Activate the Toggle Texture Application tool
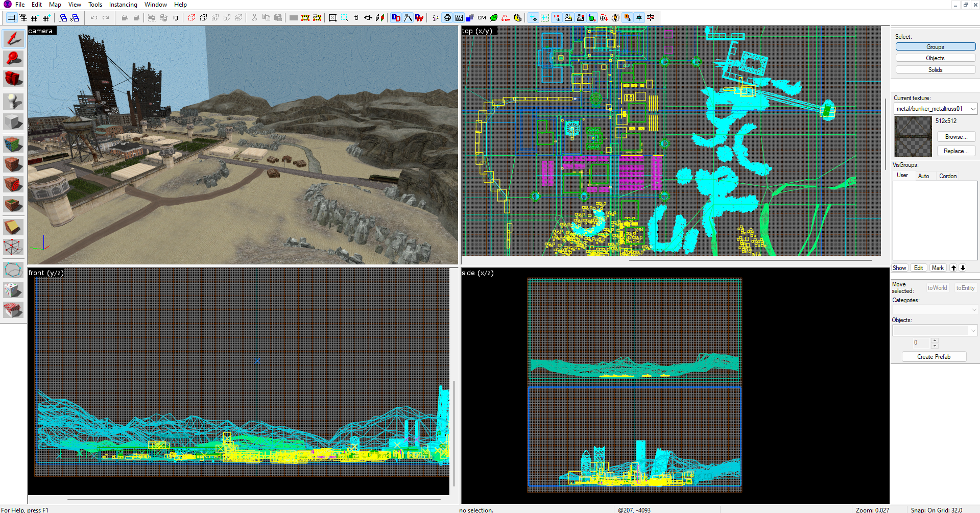 [13, 144]
